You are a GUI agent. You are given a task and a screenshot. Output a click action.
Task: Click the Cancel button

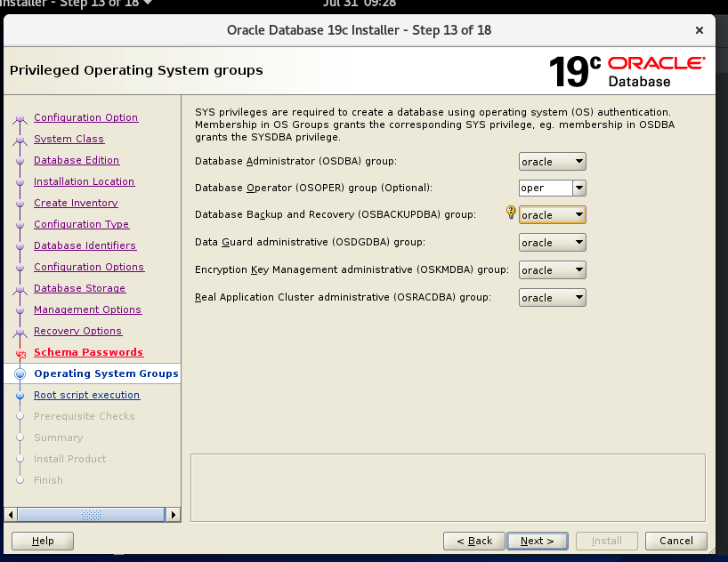point(676,542)
